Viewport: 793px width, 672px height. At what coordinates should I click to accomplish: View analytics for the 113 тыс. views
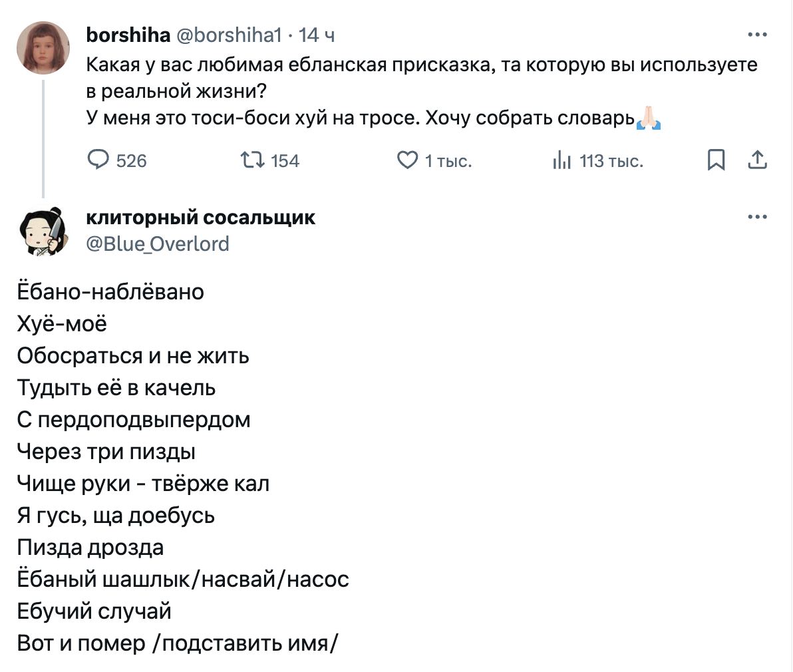click(562, 160)
